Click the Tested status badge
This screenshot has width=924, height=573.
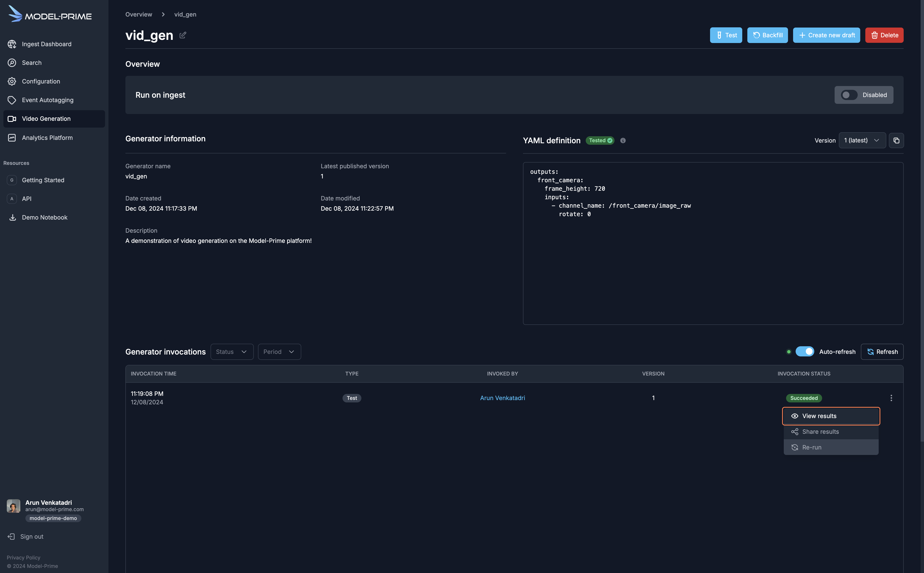coord(600,140)
